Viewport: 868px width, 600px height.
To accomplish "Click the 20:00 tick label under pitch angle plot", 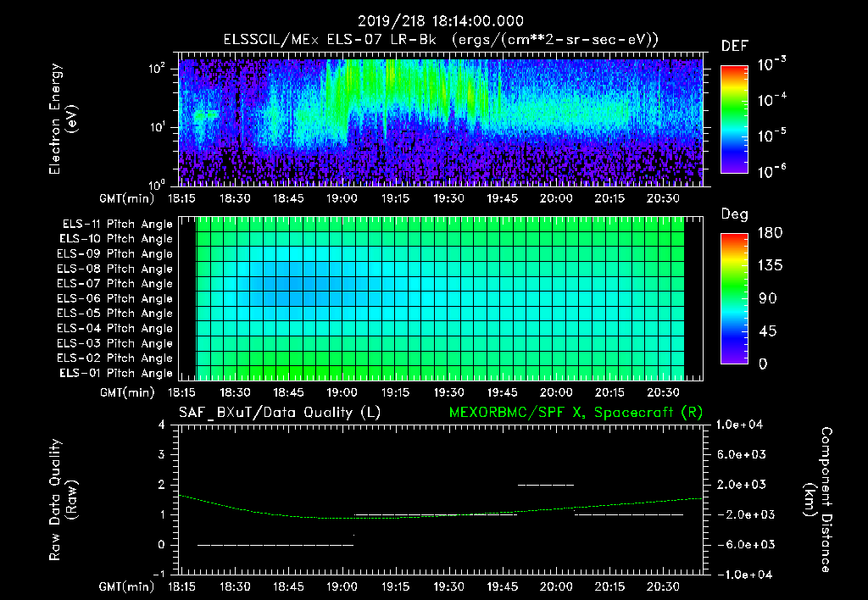I will coord(556,392).
